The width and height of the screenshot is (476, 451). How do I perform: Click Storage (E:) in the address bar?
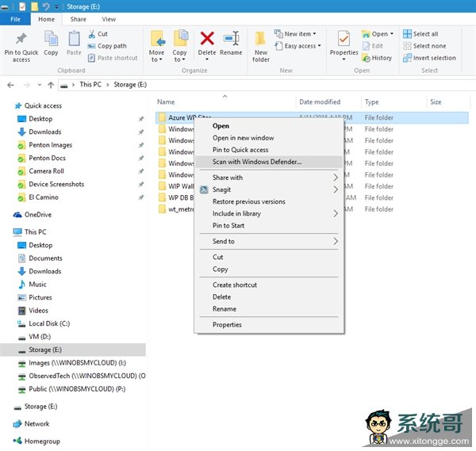tap(130, 85)
